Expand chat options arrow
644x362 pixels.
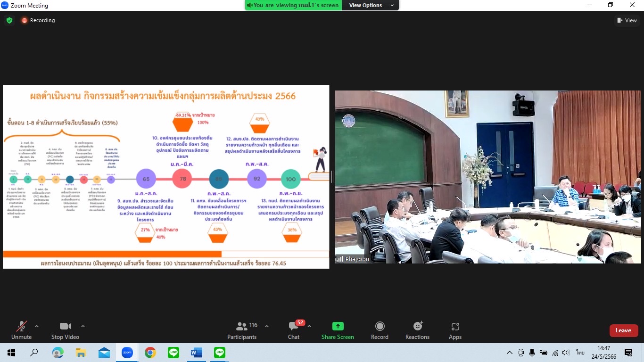coord(309,326)
